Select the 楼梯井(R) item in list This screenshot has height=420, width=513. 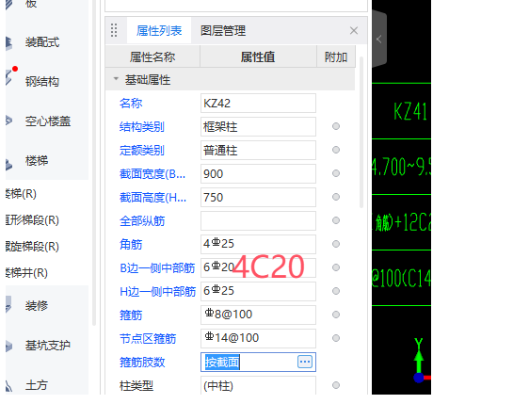[27, 272]
